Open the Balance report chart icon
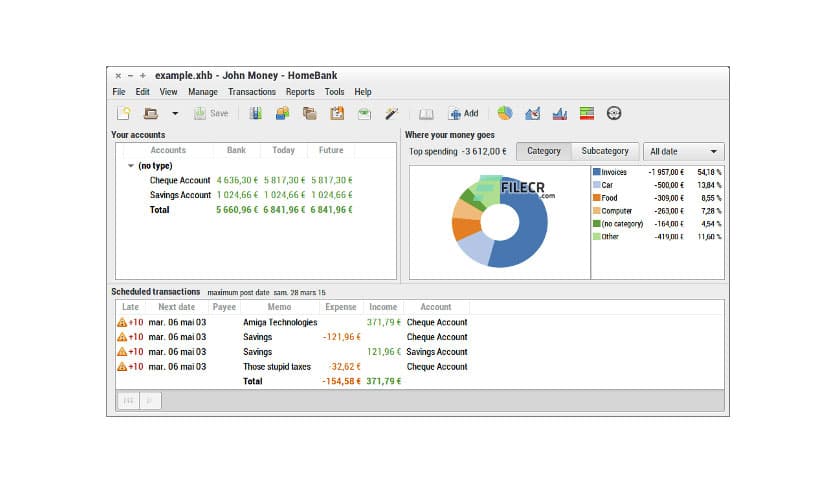This screenshot has width=836, height=484. tap(559, 113)
